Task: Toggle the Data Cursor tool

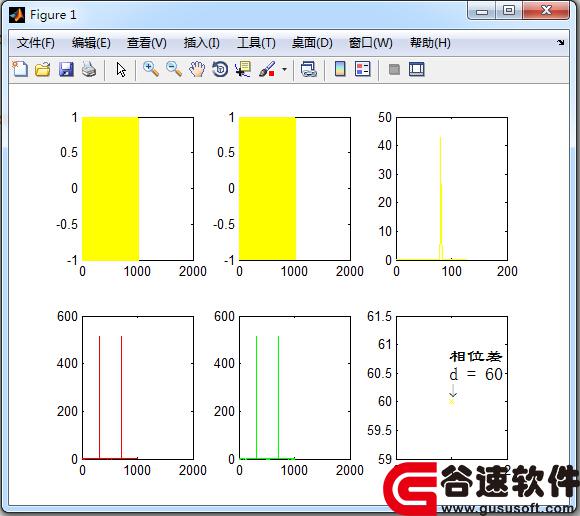Action: point(243,69)
